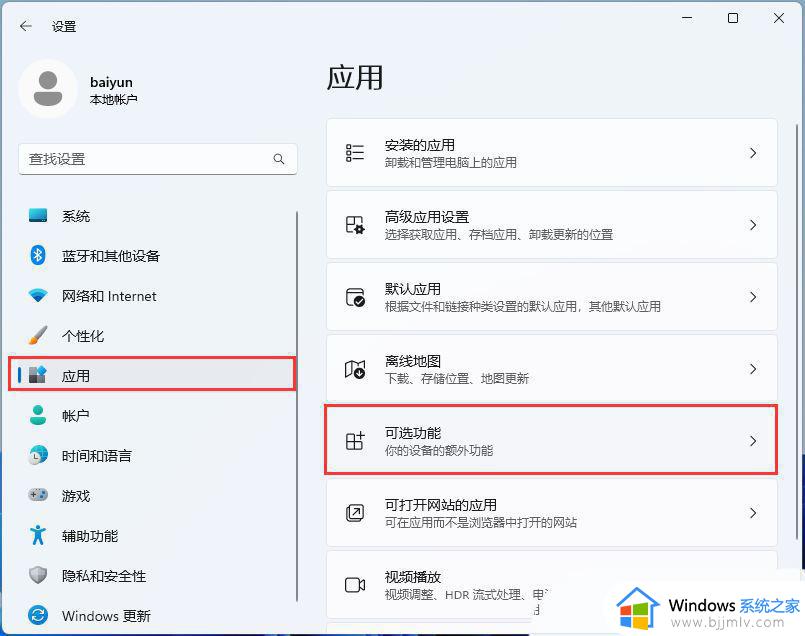
Task: Open 高级应用设置 via its chevron
Action: (x=753, y=225)
